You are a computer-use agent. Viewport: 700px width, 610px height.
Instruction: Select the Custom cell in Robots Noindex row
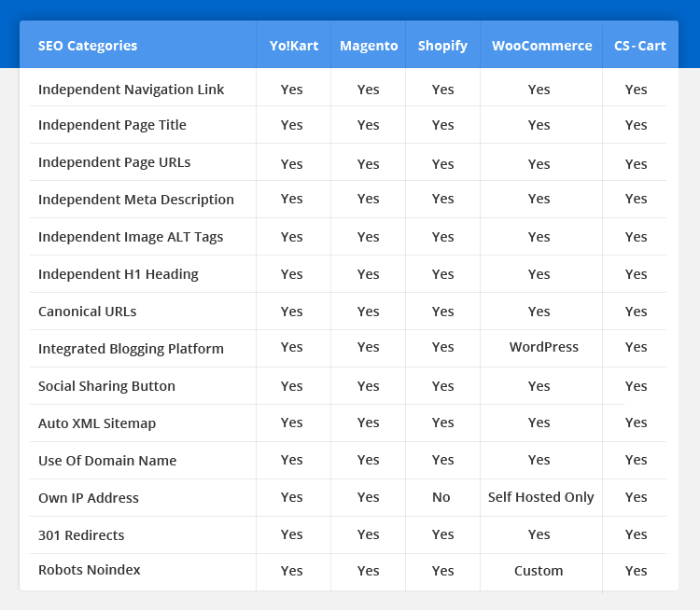[x=539, y=571]
